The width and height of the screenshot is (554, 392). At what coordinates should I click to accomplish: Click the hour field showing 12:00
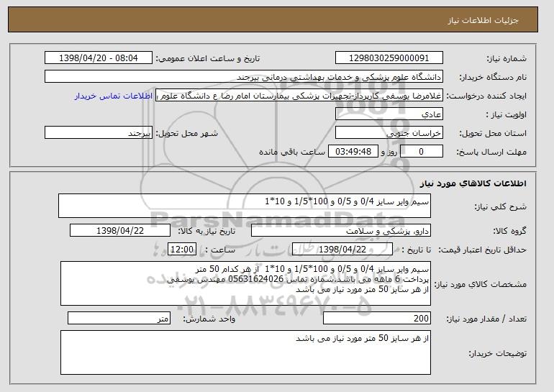[181, 250]
